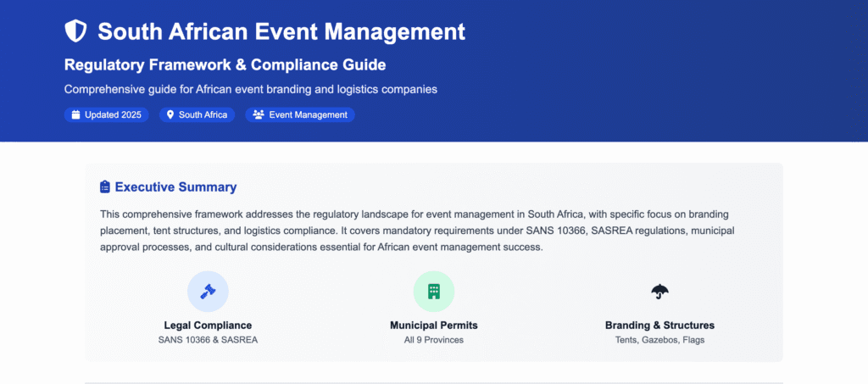Click the location pin icon beside South Africa
868x384 pixels.
170,114
